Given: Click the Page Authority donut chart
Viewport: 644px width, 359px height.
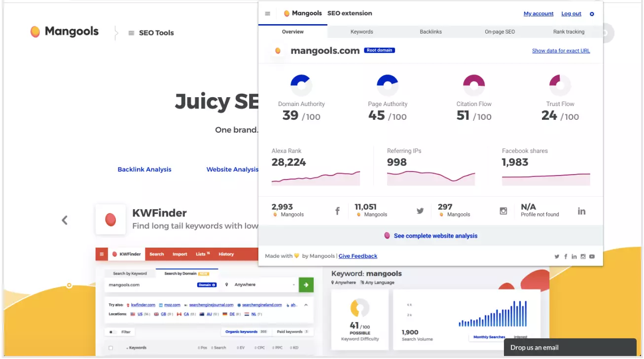Looking at the screenshot, I should [x=388, y=85].
